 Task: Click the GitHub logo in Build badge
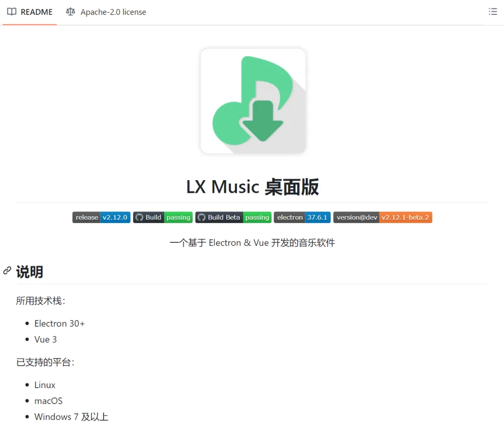point(139,218)
